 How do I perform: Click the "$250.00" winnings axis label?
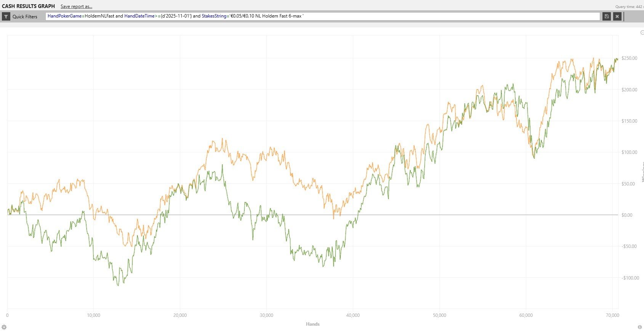630,58
